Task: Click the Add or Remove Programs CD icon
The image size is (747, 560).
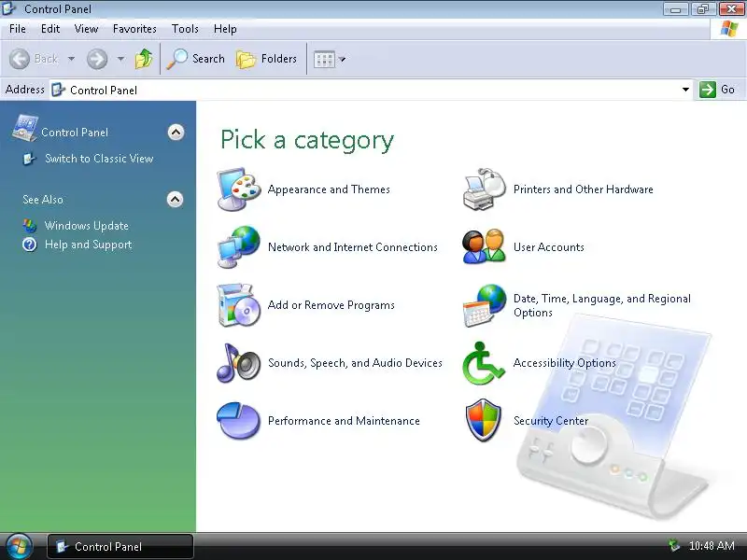Action: [x=239, y=305]
